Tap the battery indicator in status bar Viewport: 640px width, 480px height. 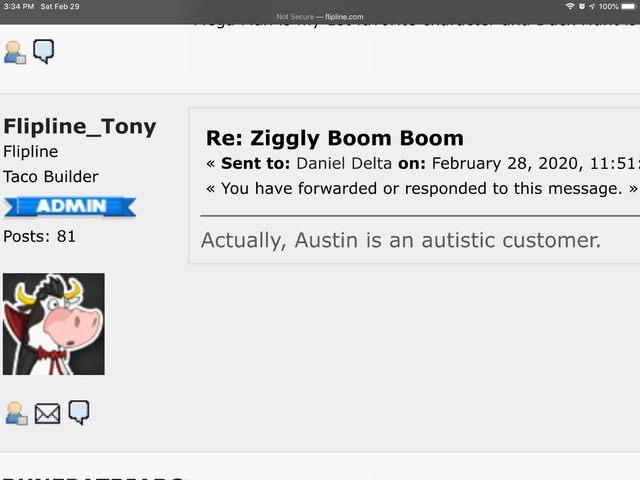[x=626, y=6]
